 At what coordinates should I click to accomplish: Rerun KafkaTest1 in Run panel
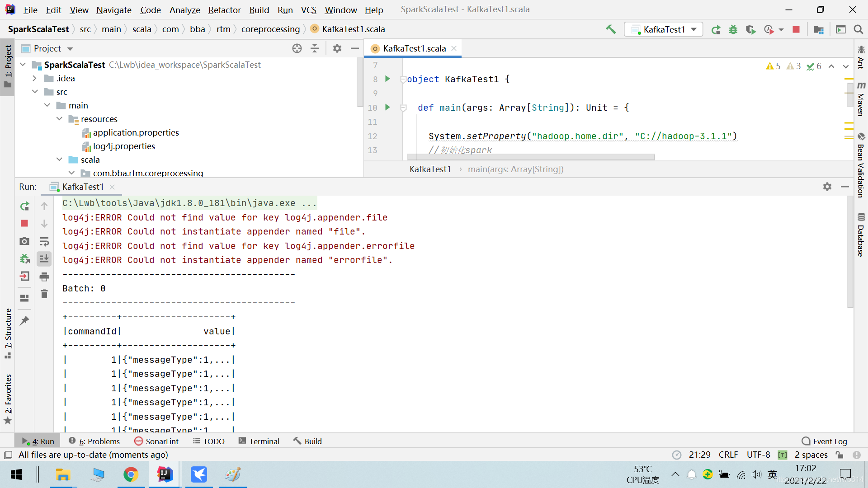pos(25,206)
